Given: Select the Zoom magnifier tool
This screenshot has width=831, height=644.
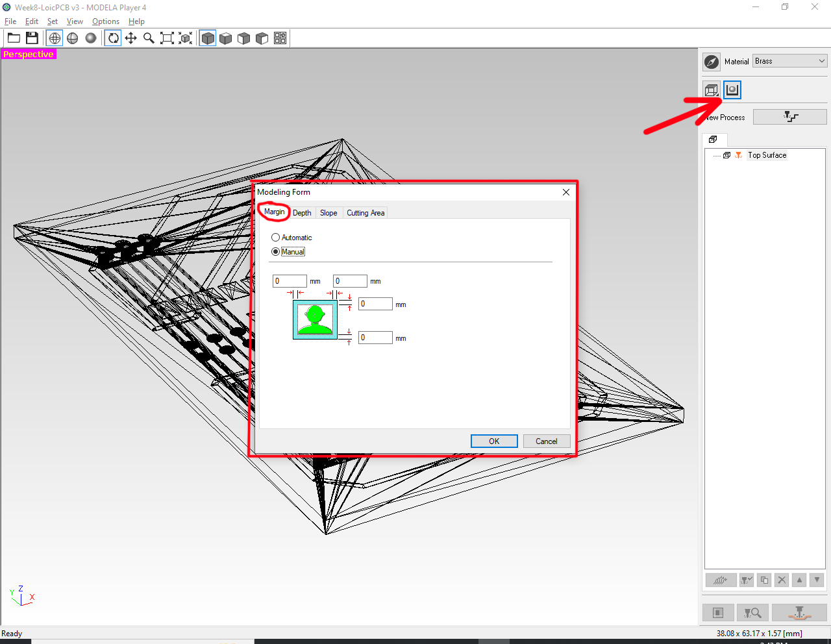Looking at the screenshot, I should pos(149,38).
